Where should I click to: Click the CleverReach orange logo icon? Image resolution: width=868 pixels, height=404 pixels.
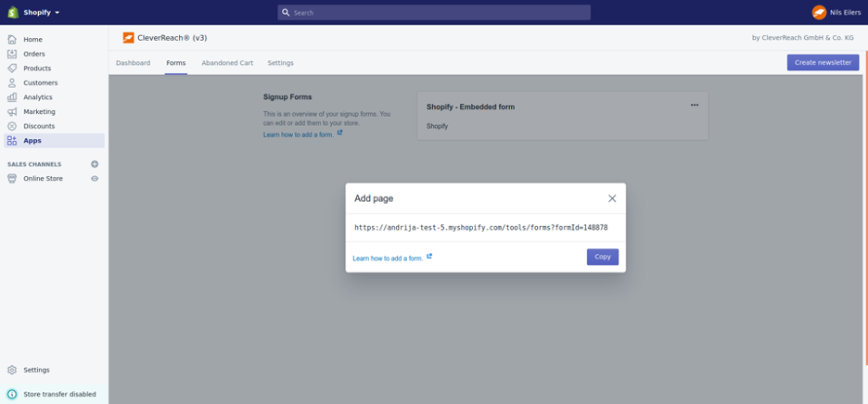[128, 38]
